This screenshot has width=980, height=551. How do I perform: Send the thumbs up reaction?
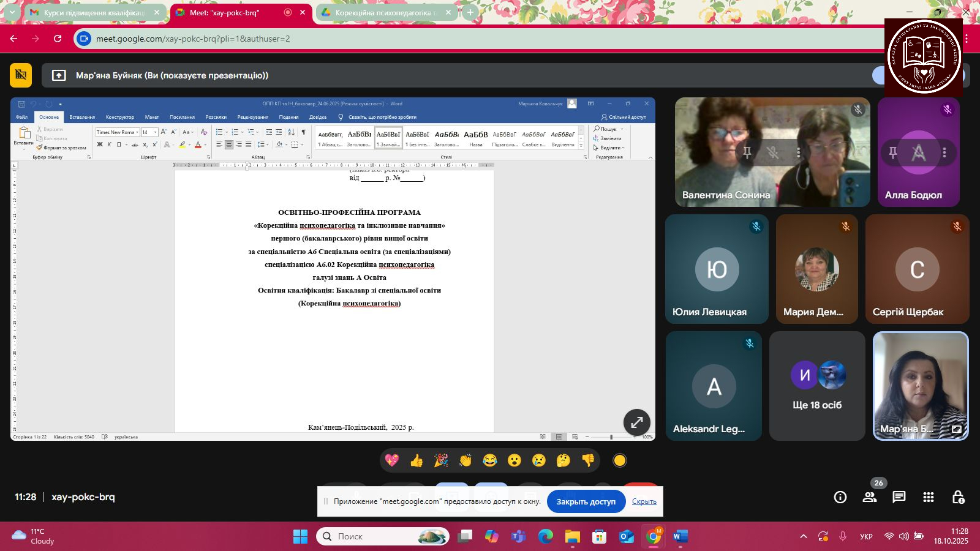coord(417,460)
